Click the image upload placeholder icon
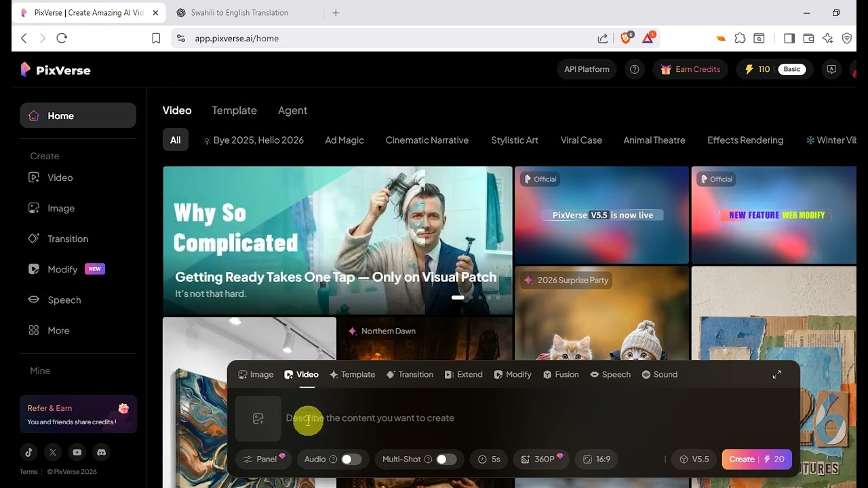 [258, 419]
